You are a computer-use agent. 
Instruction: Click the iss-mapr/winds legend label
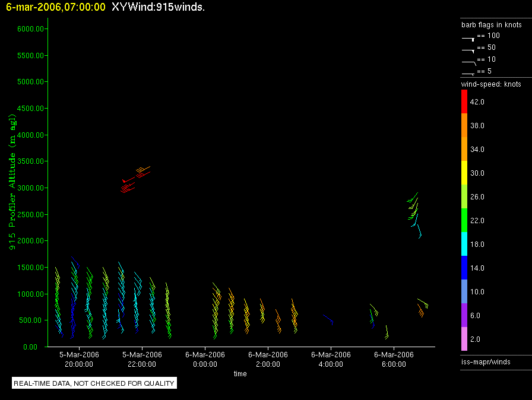pos(485,361)
